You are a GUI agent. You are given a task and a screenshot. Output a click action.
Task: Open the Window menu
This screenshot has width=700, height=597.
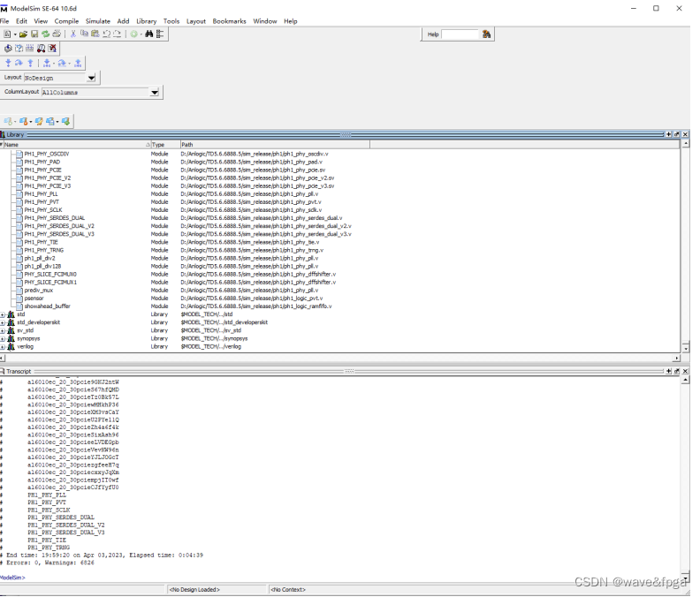pyautogui.click(x=265, y=21)
